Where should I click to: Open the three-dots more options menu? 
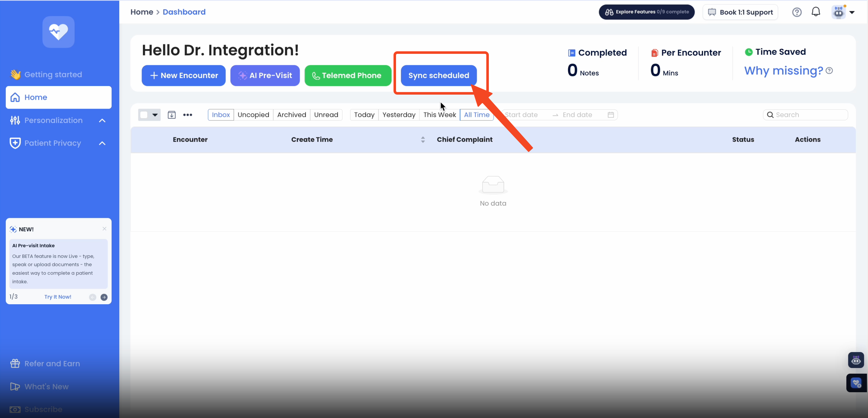click(188, 115)
